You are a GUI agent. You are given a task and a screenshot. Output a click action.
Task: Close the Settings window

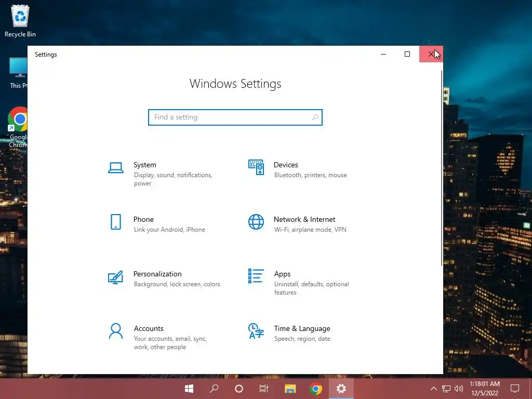[431, 54]
